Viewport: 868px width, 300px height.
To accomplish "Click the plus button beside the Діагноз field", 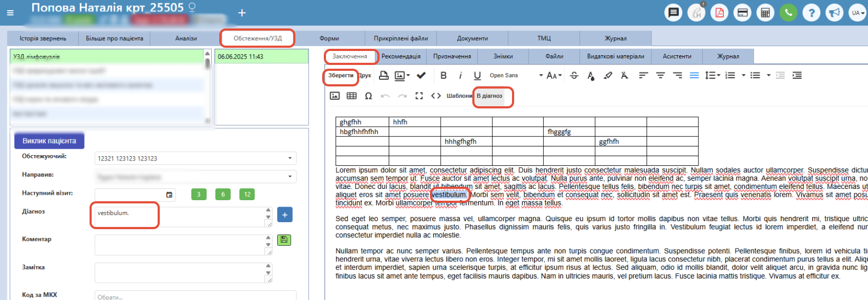I will pos(285,215).
